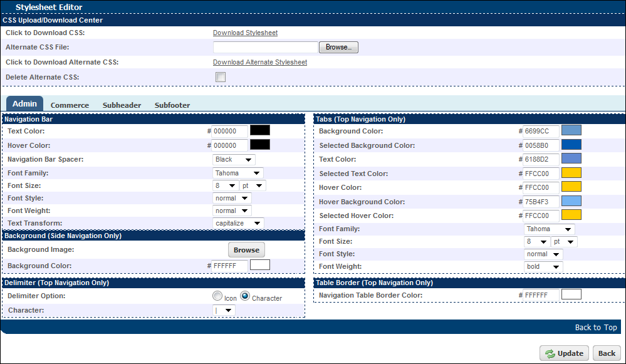Image resolution: width=626 pixels, height=364 pixels.
Task: Switch to the Subfooter tab
Action: coord(172,105)
